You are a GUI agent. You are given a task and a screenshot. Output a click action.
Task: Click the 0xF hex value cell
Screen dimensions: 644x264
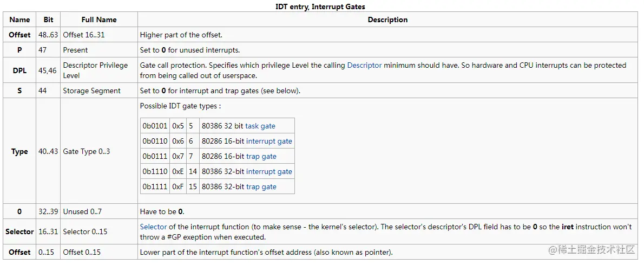pyautogui.click(x=178, y=186)
